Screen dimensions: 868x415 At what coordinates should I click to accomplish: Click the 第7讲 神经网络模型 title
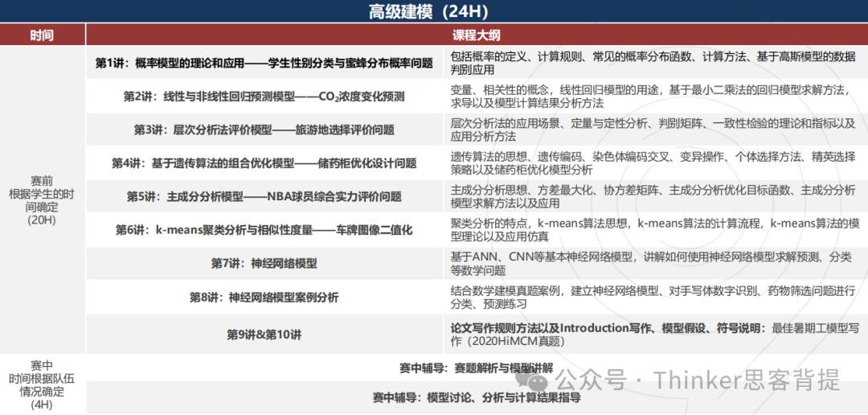[x=264, y=264]
